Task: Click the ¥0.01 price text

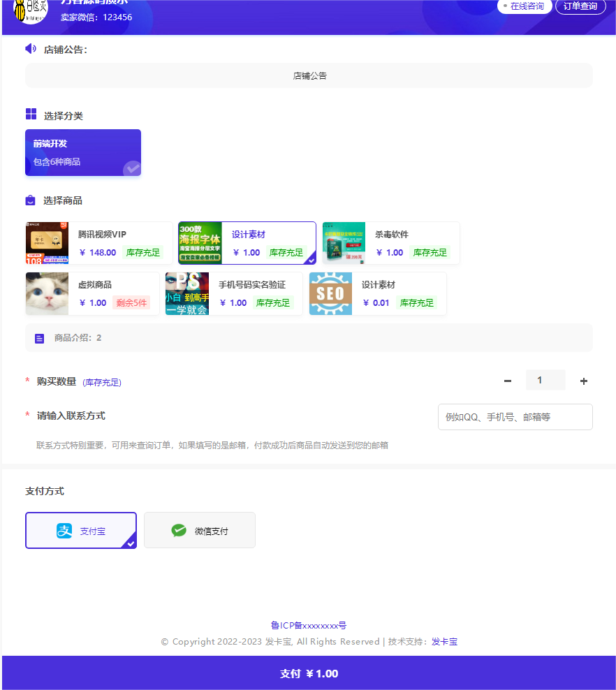Action: coord(376,303)
